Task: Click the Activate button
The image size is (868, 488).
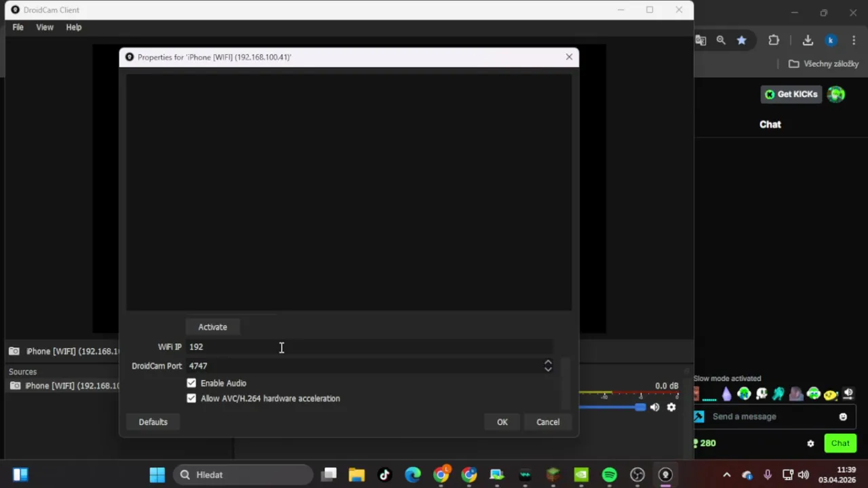Action: [x=212, y=327]
